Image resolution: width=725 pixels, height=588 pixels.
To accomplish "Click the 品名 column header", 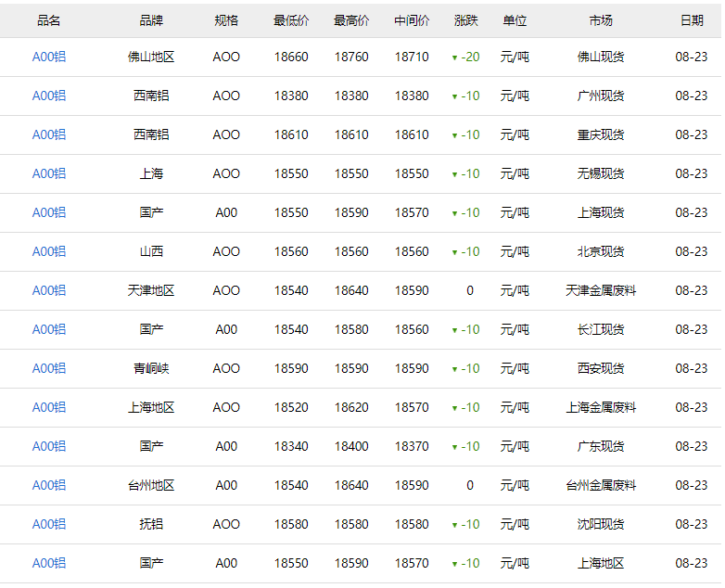I will pos(49,20).
